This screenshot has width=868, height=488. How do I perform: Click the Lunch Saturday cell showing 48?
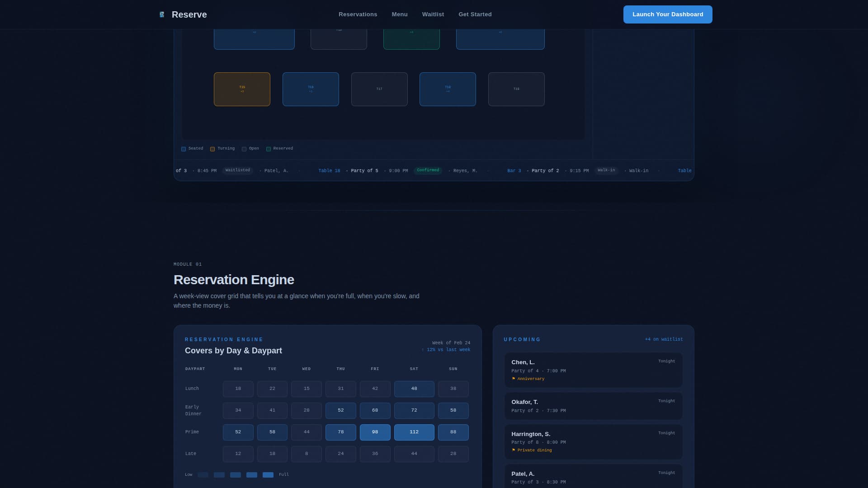(x=414, y=389)
